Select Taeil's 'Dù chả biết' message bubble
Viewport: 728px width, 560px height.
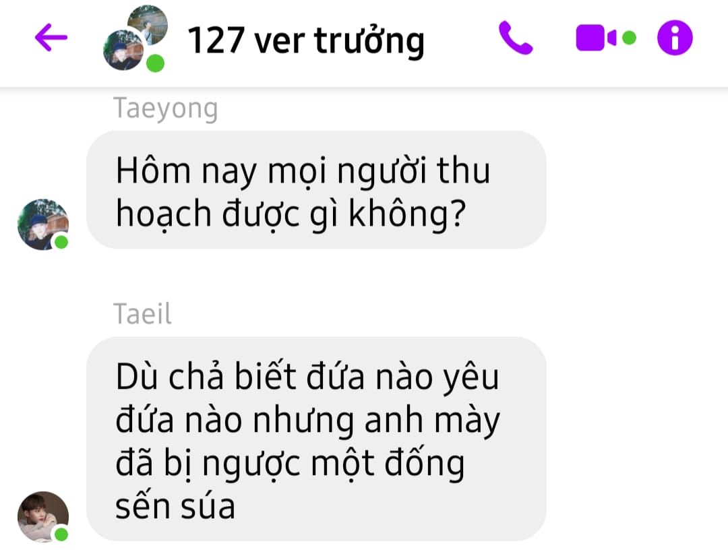316,439
